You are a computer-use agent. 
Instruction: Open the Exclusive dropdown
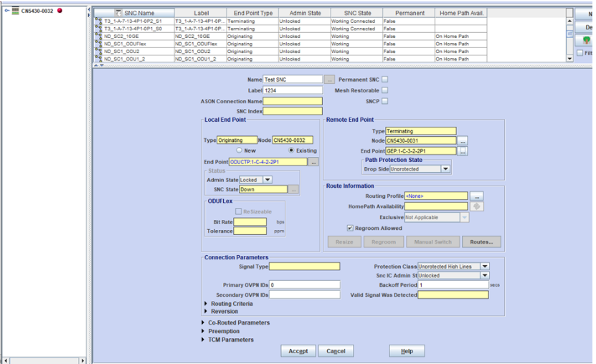pyautogui.click(x=465, y=218)
